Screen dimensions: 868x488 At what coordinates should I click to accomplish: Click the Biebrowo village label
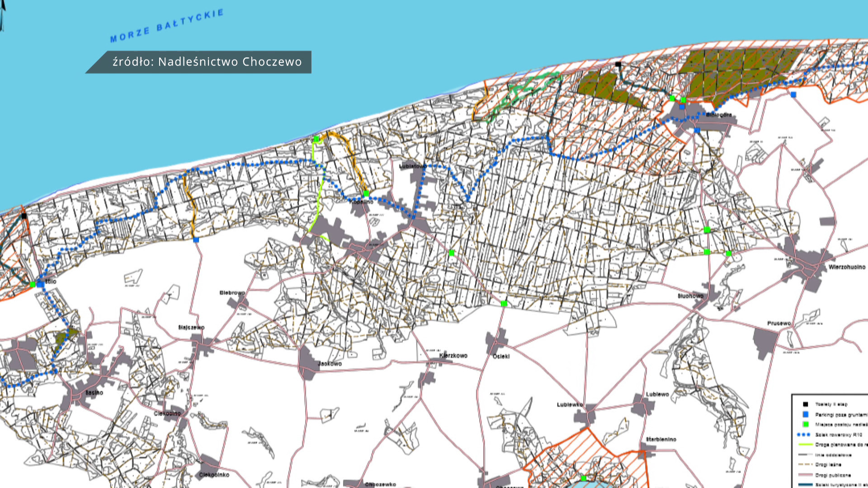click(232, 293)
